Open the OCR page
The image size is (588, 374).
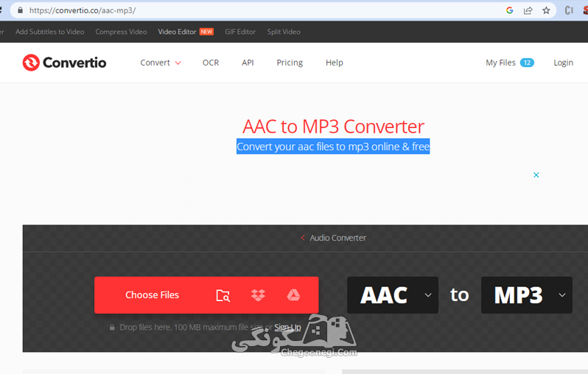click(x=211, y=63)
